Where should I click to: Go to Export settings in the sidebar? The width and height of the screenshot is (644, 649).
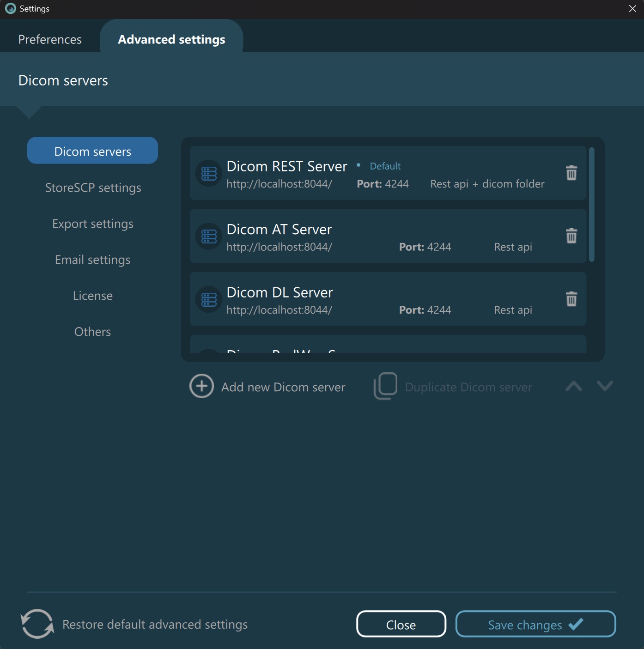(93, 224)
